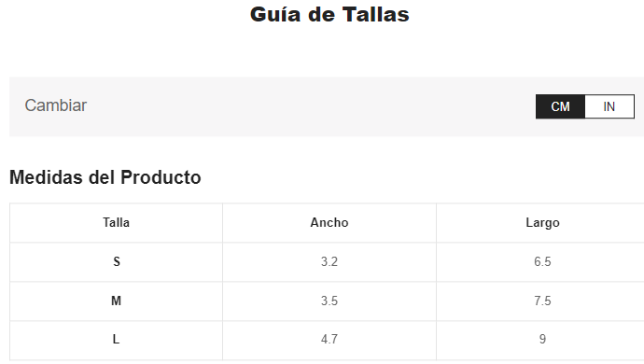Click the Largo column header
The height and width of the screenshot is (364, 644).
tap(542, 223)
